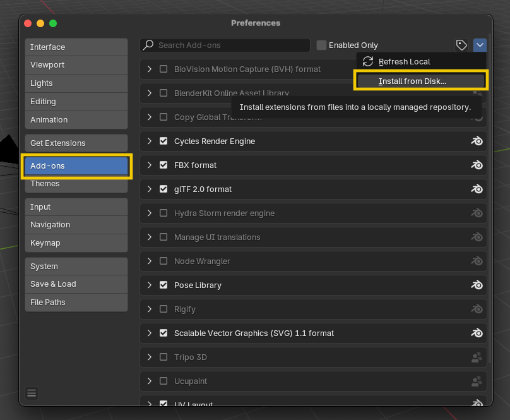This screenshot has width=510, height=420.
Task: Open the Interface preferences section
Action: click(x=76, y=47)
